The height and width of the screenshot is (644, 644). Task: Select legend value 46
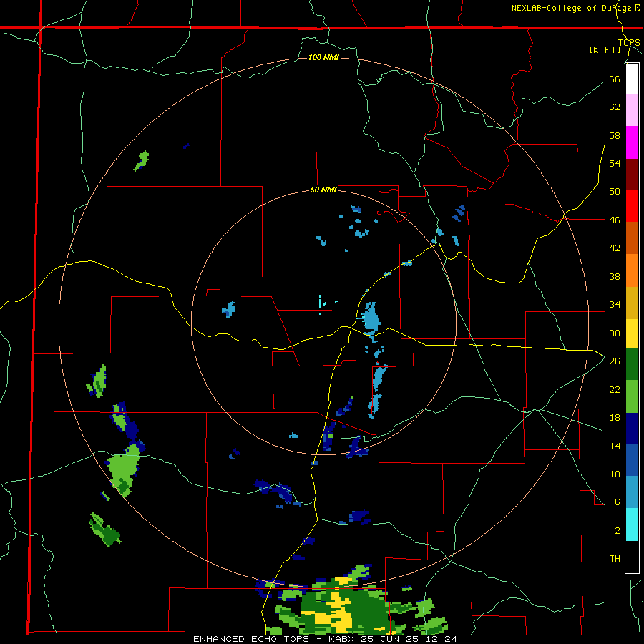coord(615,220)
